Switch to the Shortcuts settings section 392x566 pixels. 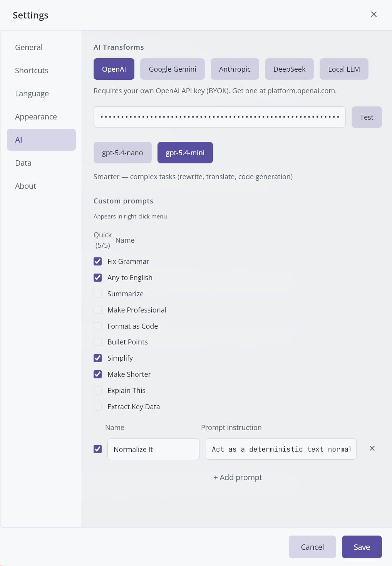pyautogui.click(x=32, y=71)
